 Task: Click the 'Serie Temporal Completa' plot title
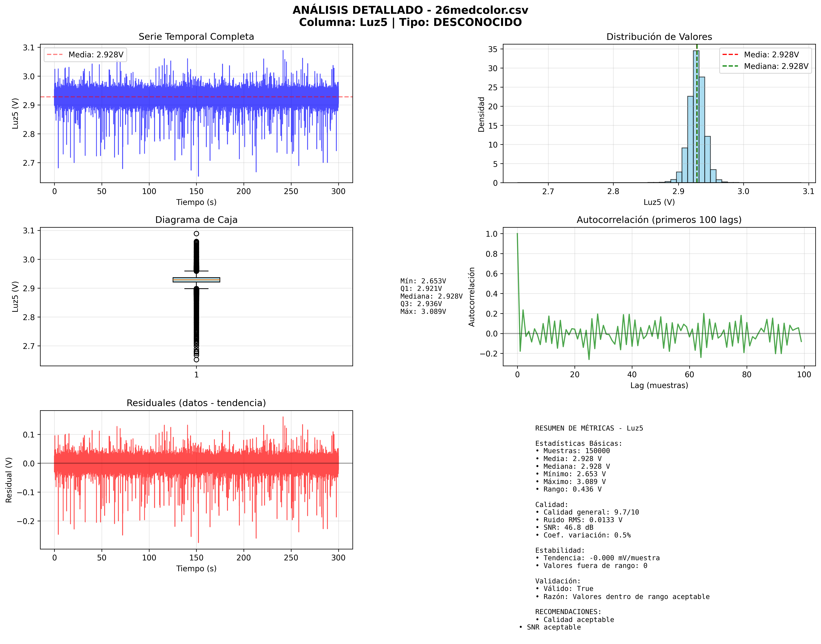[196, 37]
